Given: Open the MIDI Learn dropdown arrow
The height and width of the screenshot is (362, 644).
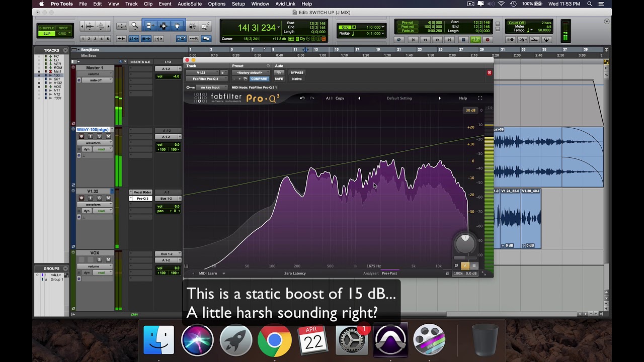Looking at the screenshot, I should pyautogui.click(x=224, y=274).
